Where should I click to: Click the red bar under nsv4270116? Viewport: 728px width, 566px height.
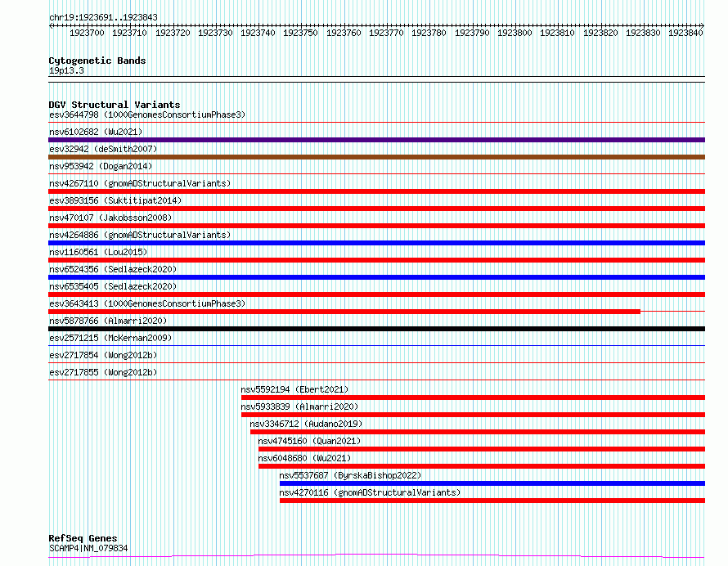click(492, 501)
